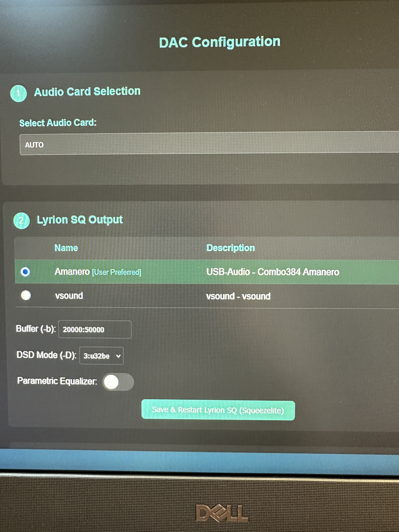This screenshot has height=532, width=399.
Task: Click the Name column header
Action: (x=66, y=248)
